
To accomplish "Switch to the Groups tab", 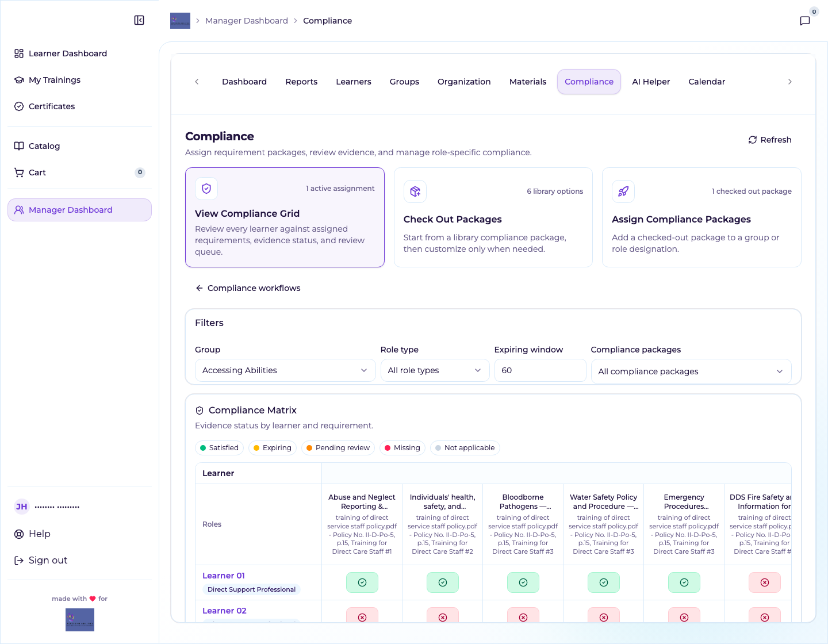I will click(404, 82).
